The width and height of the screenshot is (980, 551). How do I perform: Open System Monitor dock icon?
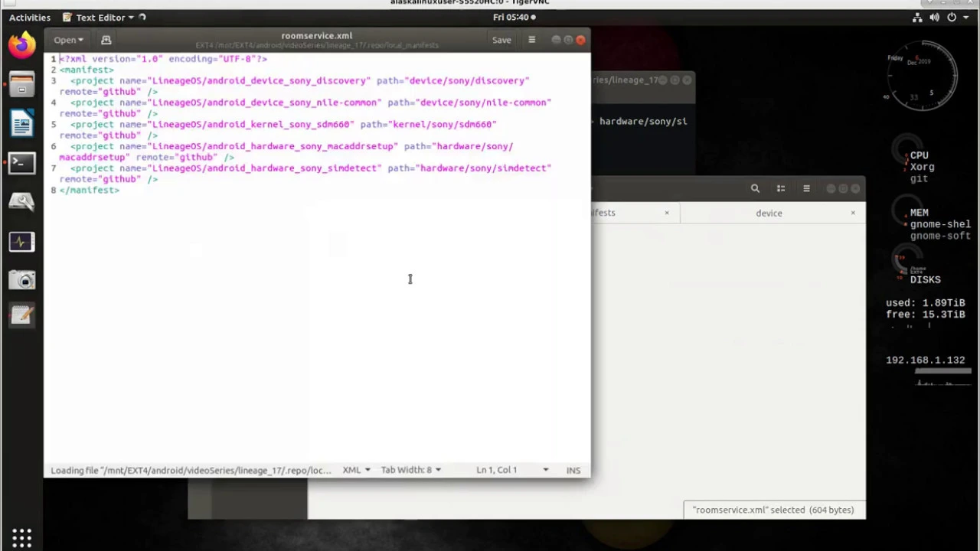[21, 242]
